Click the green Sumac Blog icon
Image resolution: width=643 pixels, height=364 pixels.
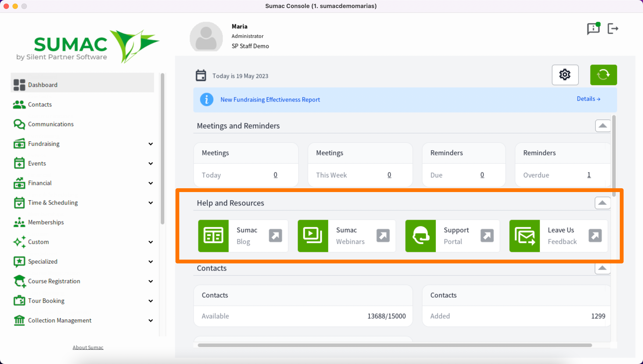[x=213, y=236]
